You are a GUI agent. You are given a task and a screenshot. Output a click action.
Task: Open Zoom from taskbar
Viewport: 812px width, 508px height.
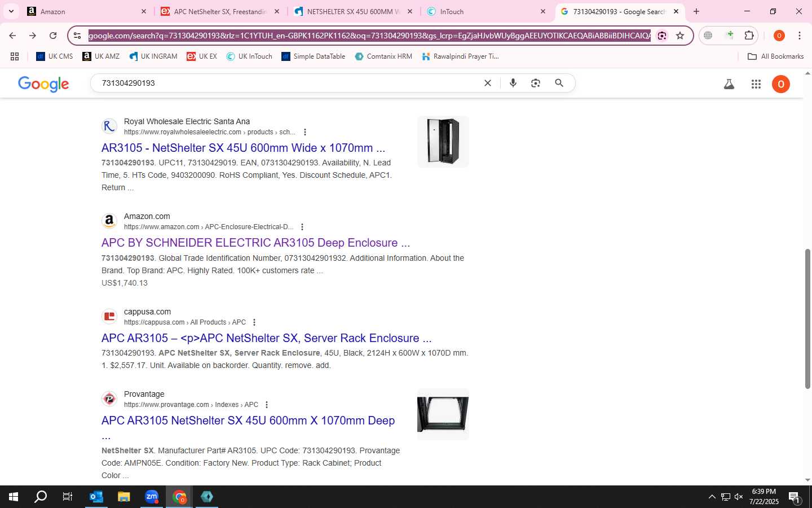point(152,497)
